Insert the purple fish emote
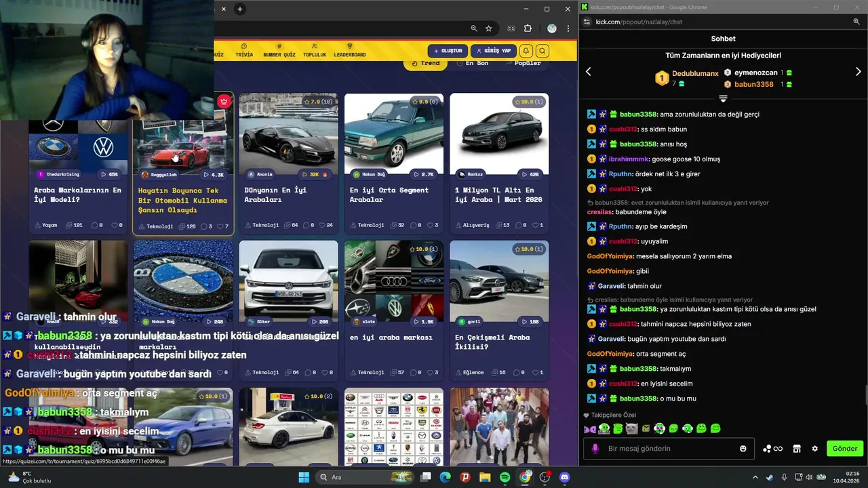 pos(590,428)
